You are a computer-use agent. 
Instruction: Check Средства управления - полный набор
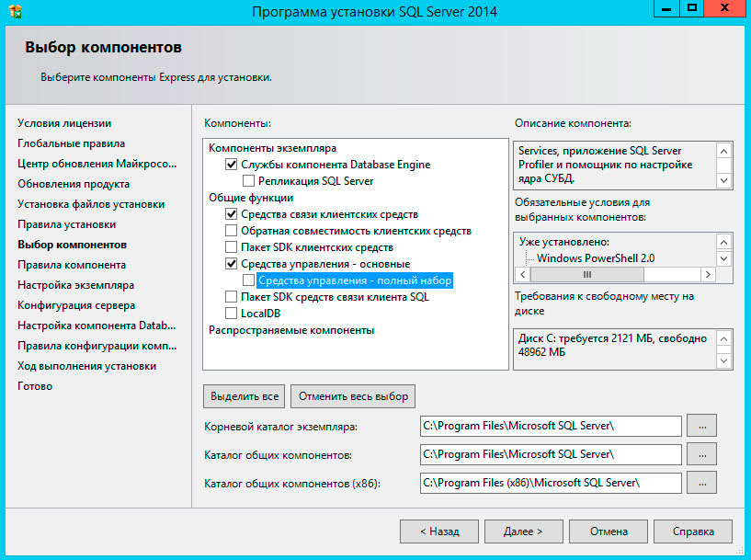(x=248, y=280)
